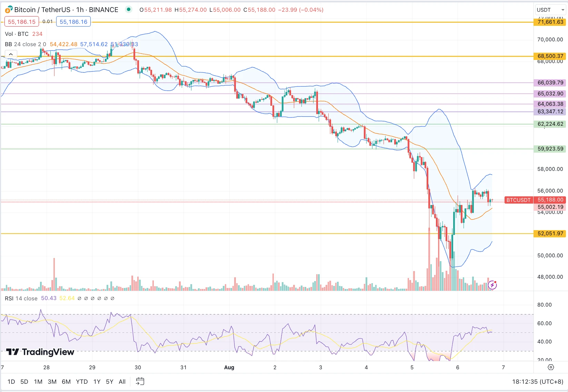Open the Go to date calendar icon
Viewport: 568px width, 392px height.
pos(140,381)
